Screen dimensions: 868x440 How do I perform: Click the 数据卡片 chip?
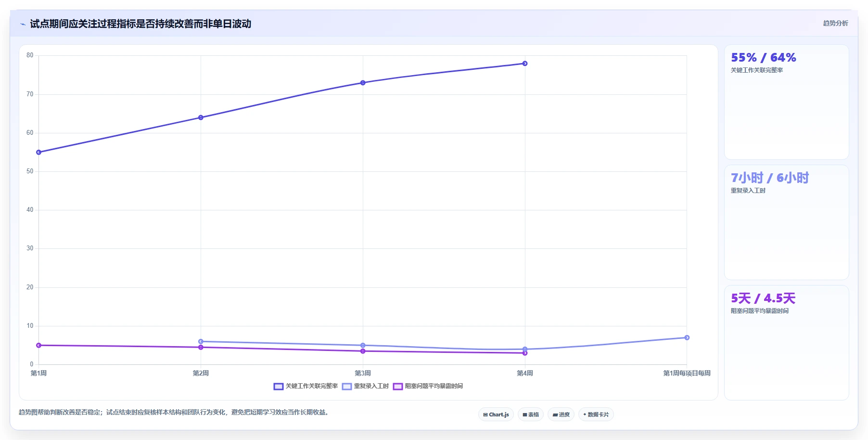pos(596,414)
